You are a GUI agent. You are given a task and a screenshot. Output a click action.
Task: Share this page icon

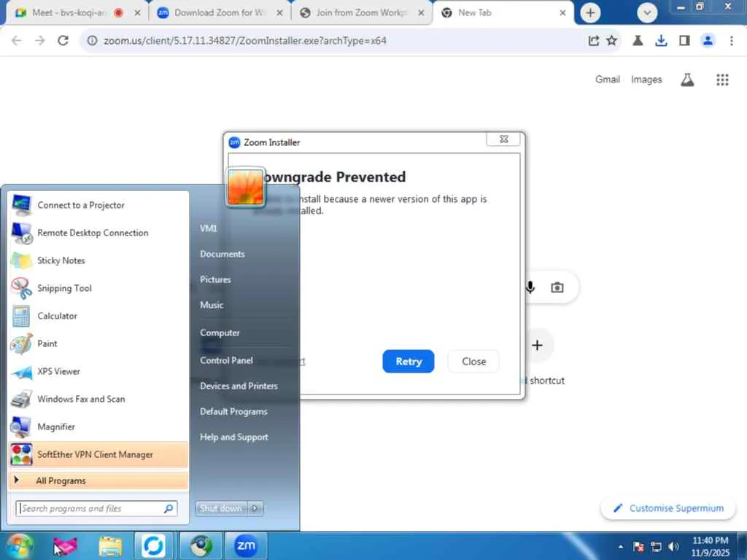tap(594, 41)
